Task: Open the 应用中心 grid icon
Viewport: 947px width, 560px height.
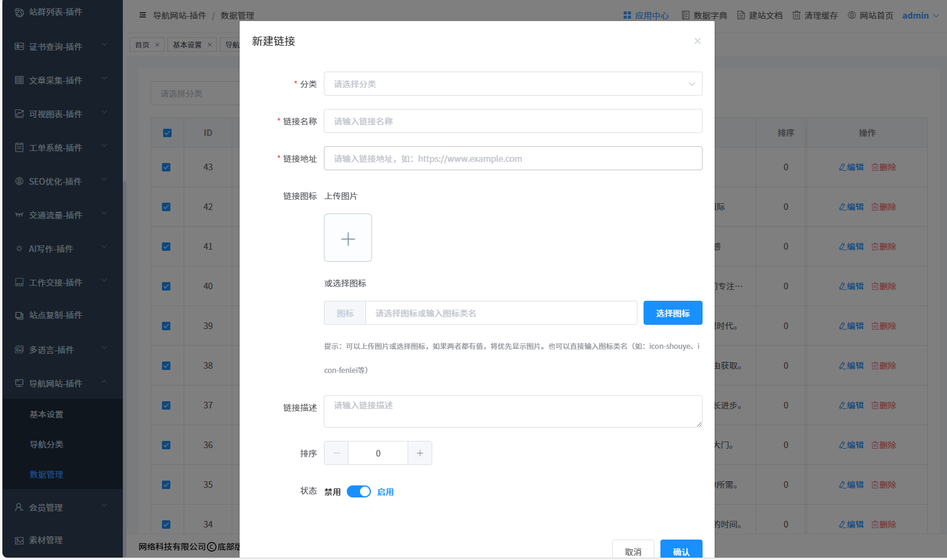Action: [x=627, y=16]
